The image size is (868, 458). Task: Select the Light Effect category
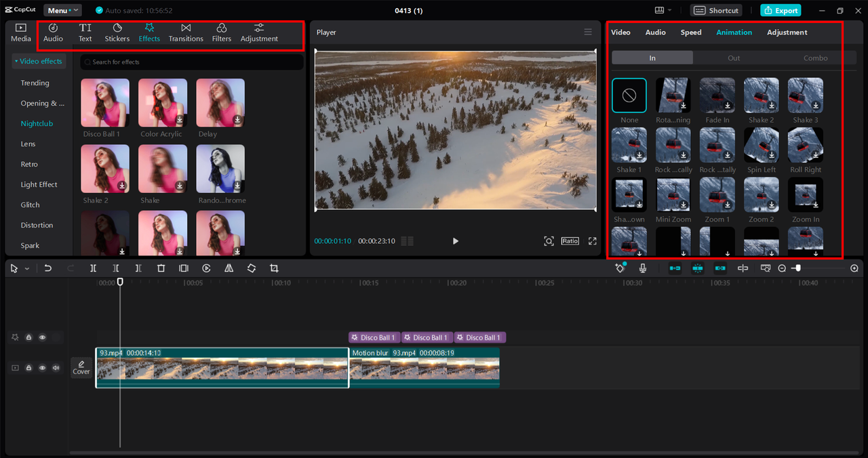[x=39, y=184]
